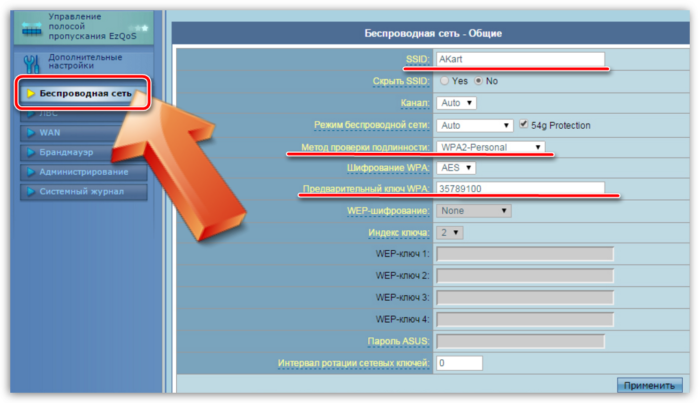
Task: Click Шифрование WPA label link
Action: [x=388, y=168]
